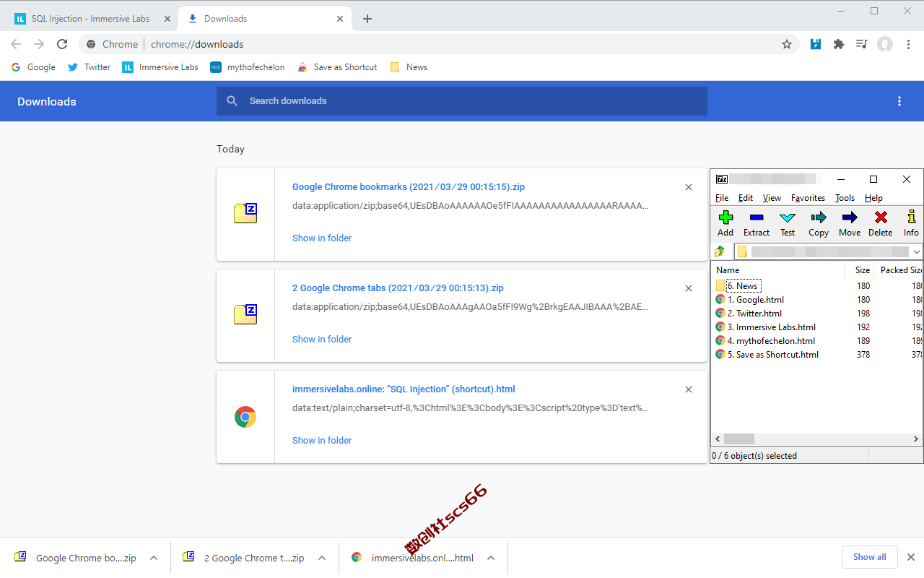924x578 pixels.
Task: Expand options for Google Chrome bo....zip shelf item
Action: pos(154,558)
